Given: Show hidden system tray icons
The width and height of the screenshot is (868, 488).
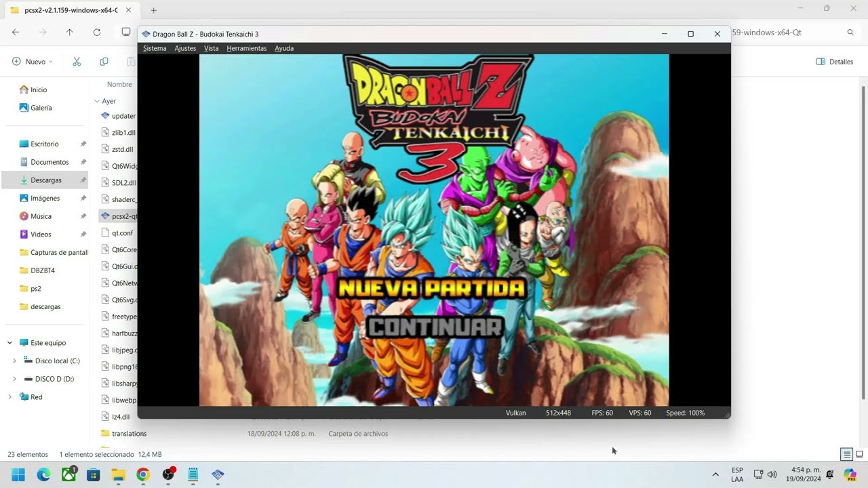Looking at the screenshot, I should tap(715, 474).
